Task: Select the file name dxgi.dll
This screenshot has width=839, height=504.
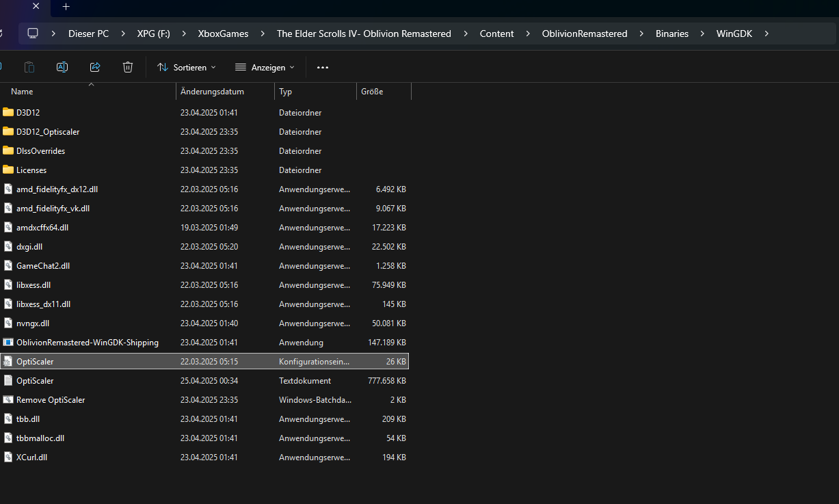Action: pos(29,246)
